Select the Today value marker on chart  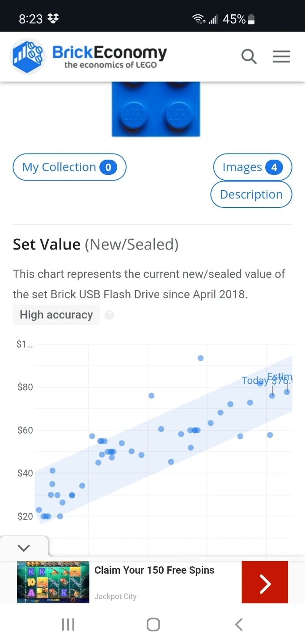click(x=272, y=395)
